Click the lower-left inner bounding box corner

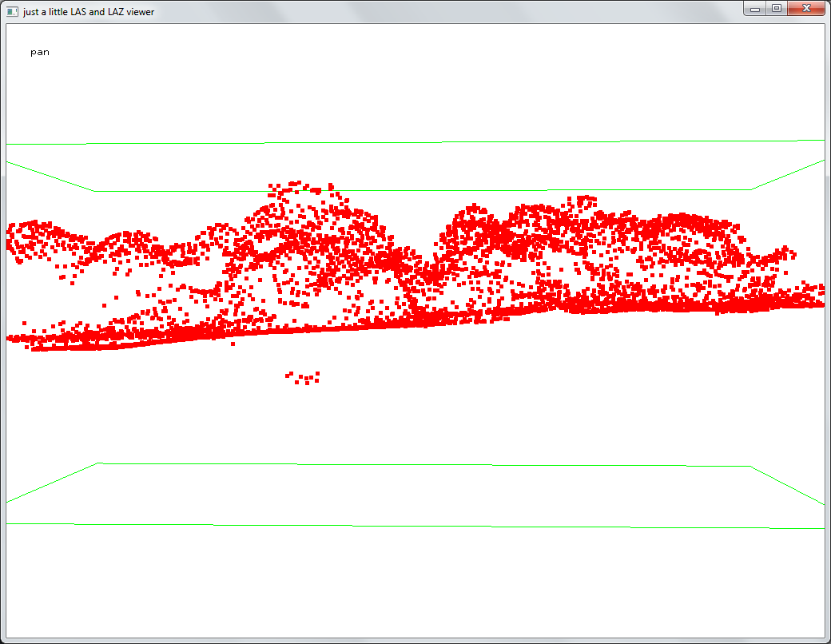pyautogui.click(x=98, y=463)
